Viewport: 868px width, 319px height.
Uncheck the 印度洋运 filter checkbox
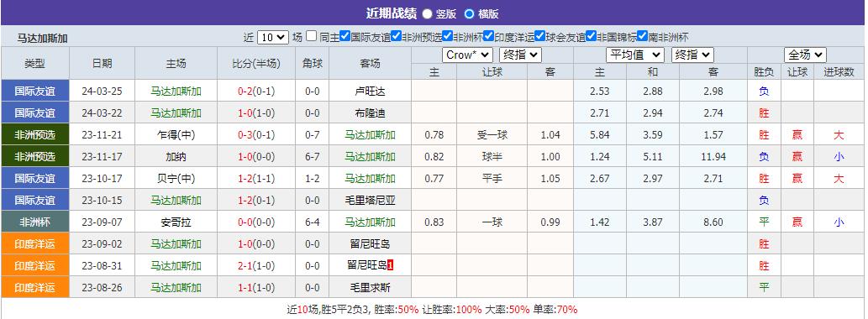coord(488,36)
